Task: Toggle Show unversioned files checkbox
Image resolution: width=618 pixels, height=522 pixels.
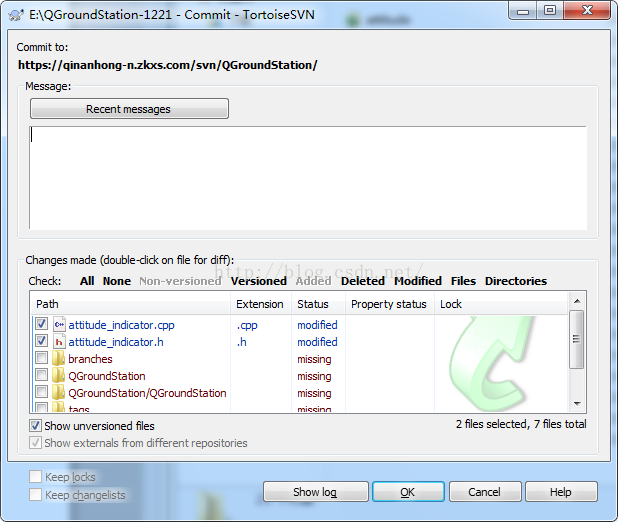Action: click(35, 426)
